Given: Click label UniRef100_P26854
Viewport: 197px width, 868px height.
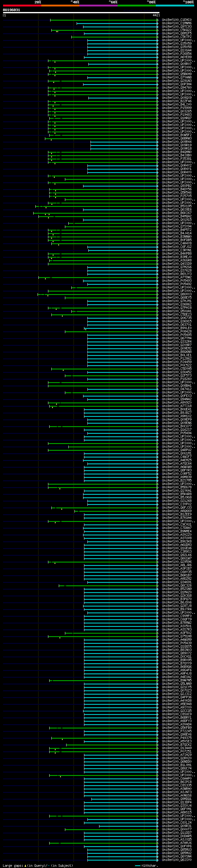Looking at the screenshot, I should point(176,54).
